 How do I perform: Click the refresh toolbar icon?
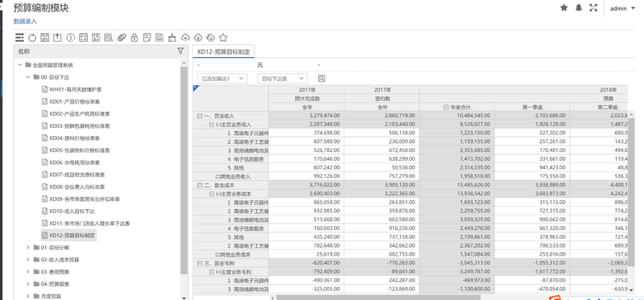point(32,38)
